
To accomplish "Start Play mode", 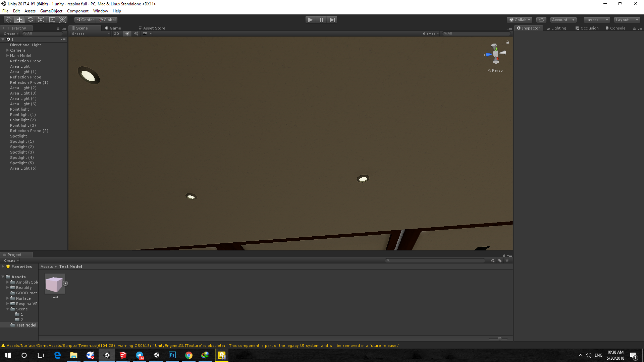I will (x=311, y=20).
